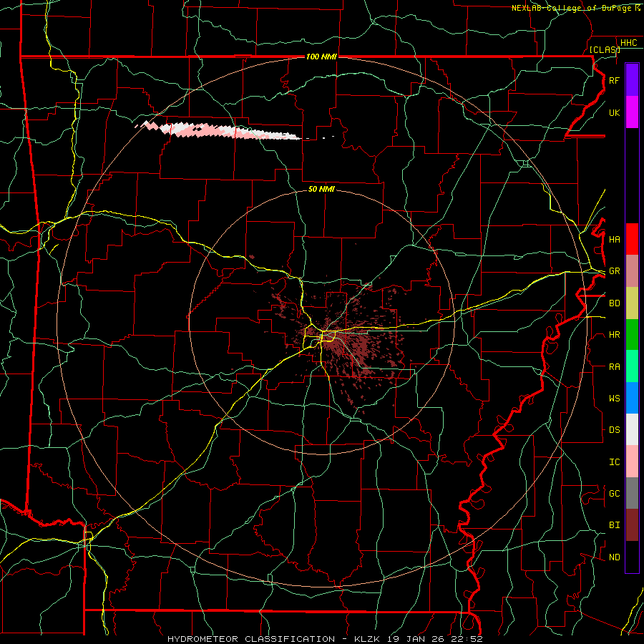Click the WS legend label

tap(614, 399)
